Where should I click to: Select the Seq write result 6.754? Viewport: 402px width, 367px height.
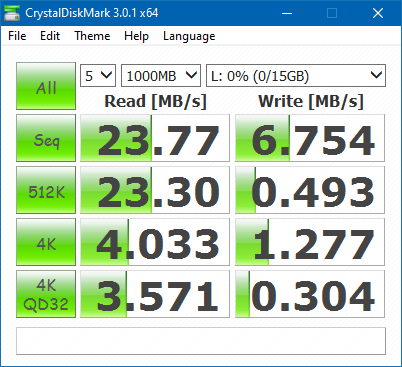tap(310, 138)
